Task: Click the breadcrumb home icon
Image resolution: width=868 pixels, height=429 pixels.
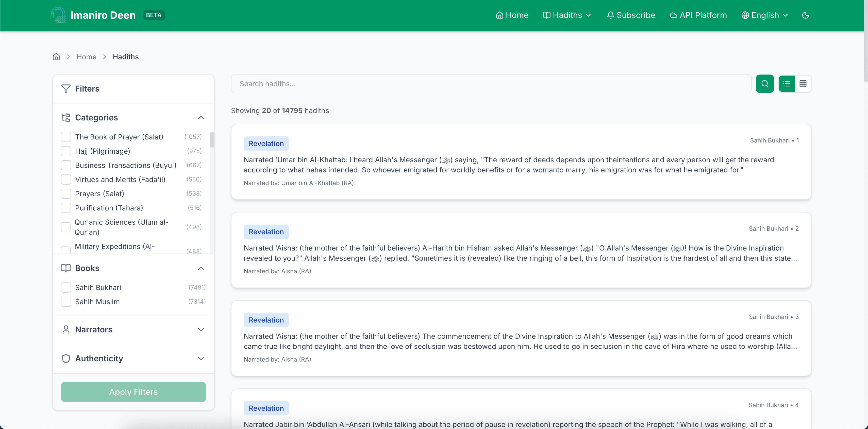Action: [x=56, y=57]
